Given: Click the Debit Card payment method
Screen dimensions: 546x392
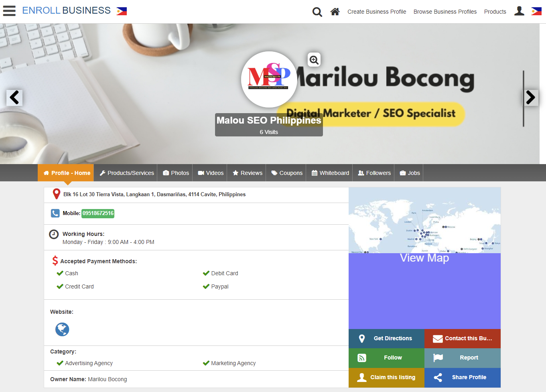Looking at the screenshot, I should pyautogui.click(x=225, y=273).
